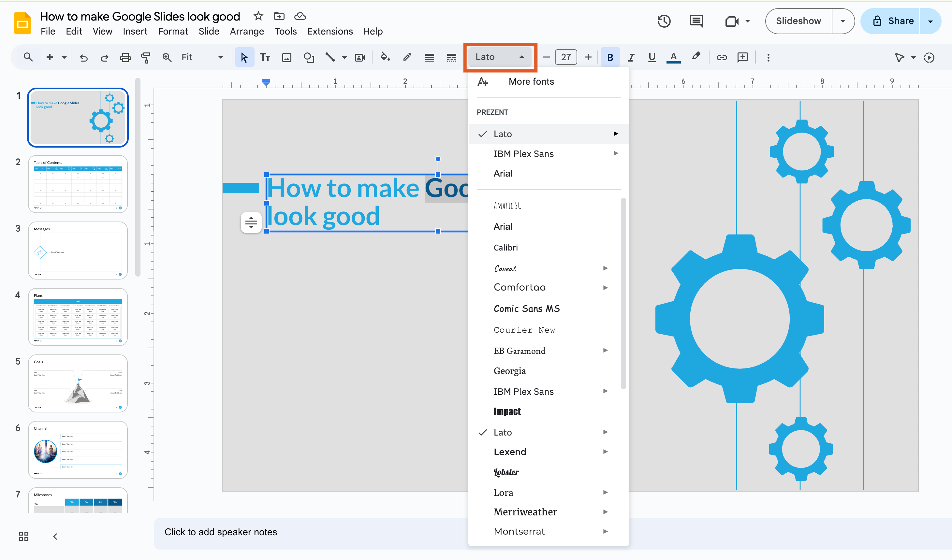Start the Slideshow

(798, 21)
